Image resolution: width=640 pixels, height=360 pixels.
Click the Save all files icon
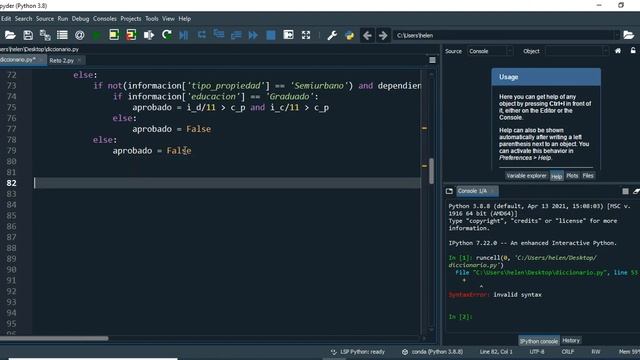(45, 35)
